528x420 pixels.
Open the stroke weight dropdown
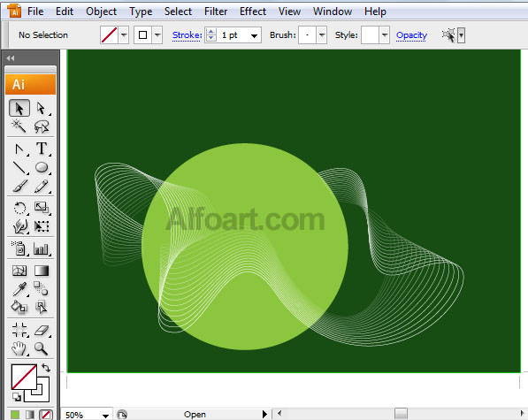coord(254,35)
